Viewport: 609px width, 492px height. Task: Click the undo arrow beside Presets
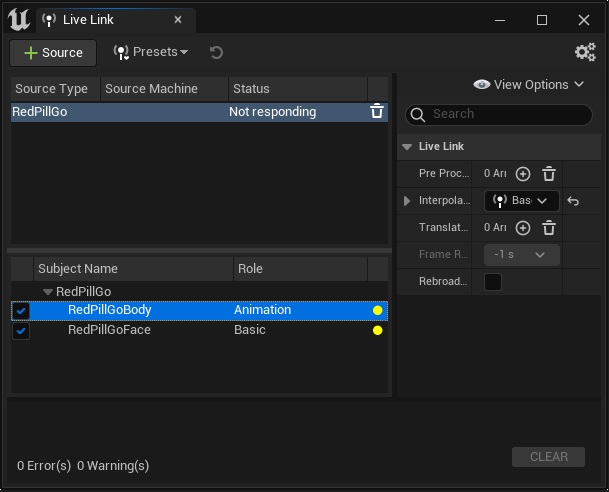point(216,52)
